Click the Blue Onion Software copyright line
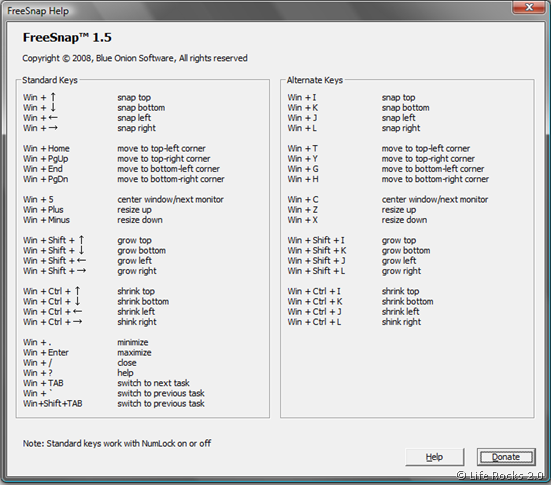The image size is (551, 485). pyautogui.click(x=135, y=58)
